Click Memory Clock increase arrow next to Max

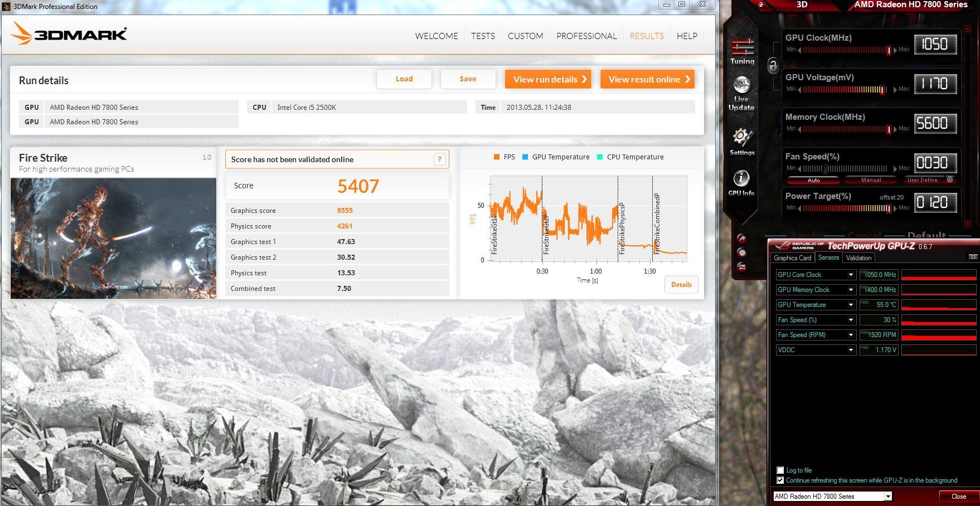tap(895, 129)
